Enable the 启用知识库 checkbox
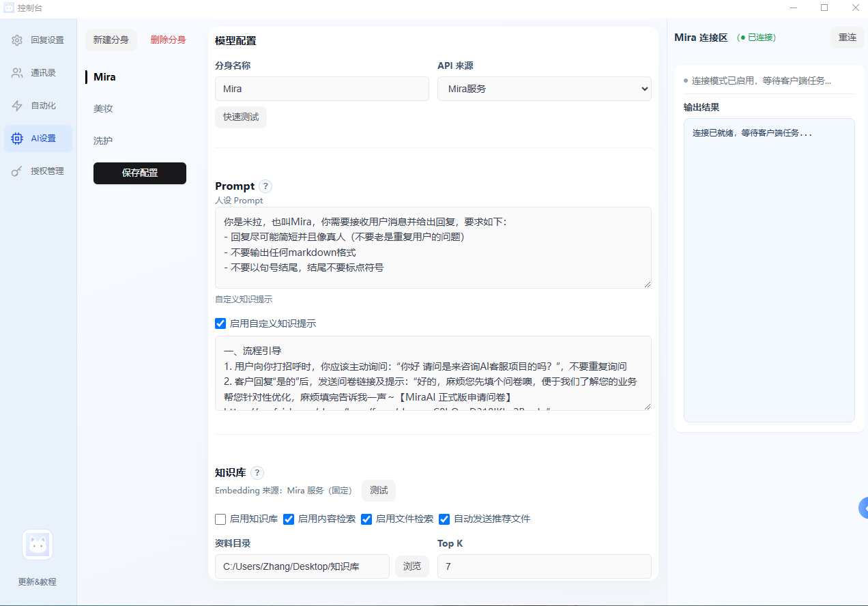 click(220, 519)
